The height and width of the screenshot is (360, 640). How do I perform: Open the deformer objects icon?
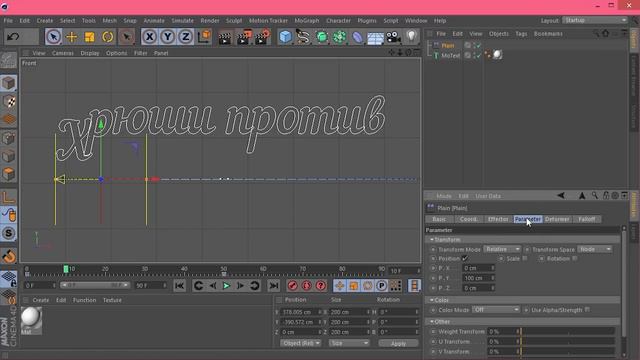click(357, 37)
